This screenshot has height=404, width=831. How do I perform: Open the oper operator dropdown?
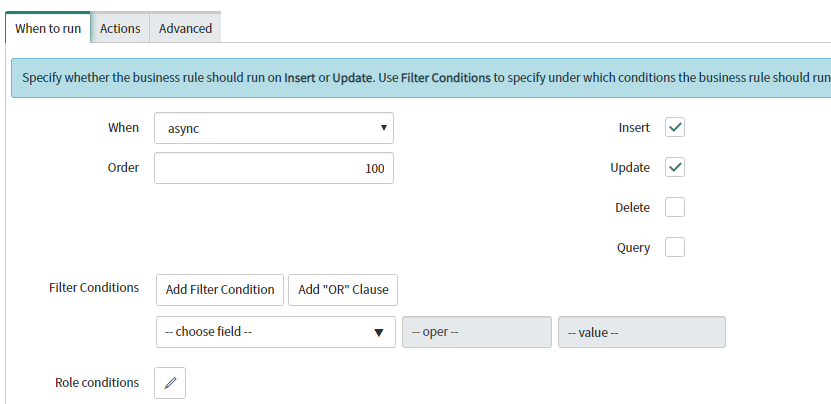click(476, 332)
